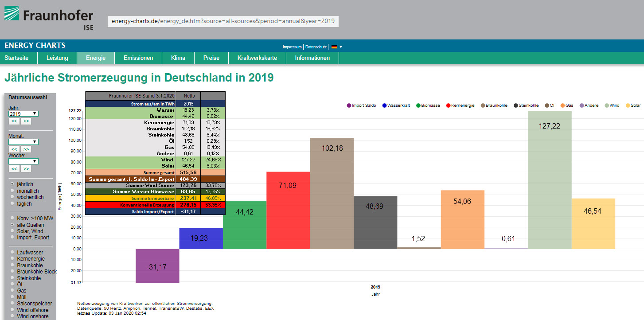
Task: Select the Kernenergie radio option
Action: (12, 259)
